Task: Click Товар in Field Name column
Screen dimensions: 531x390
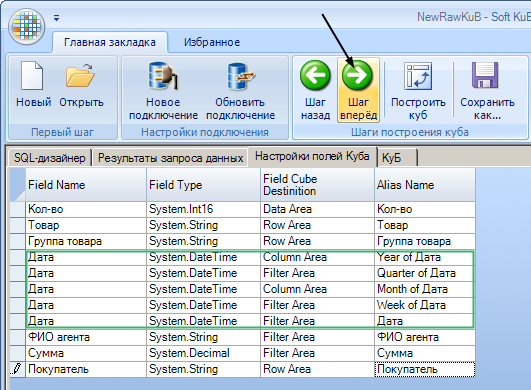Action: 86,225
